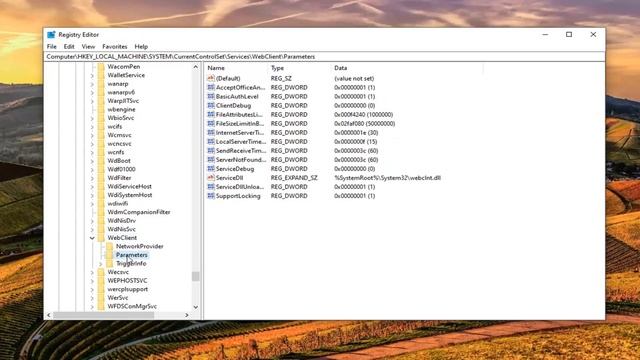Expand the WalletService key

point(92,75)
